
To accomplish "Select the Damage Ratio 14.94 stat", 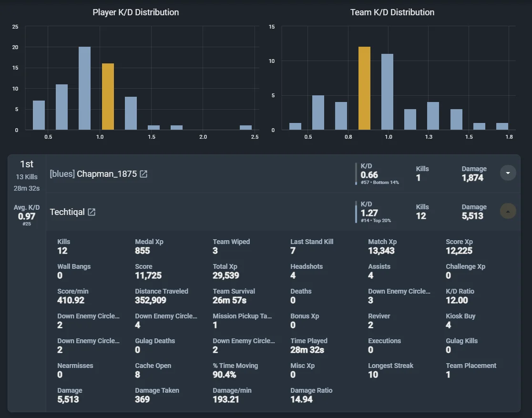I will pos(311,395).
